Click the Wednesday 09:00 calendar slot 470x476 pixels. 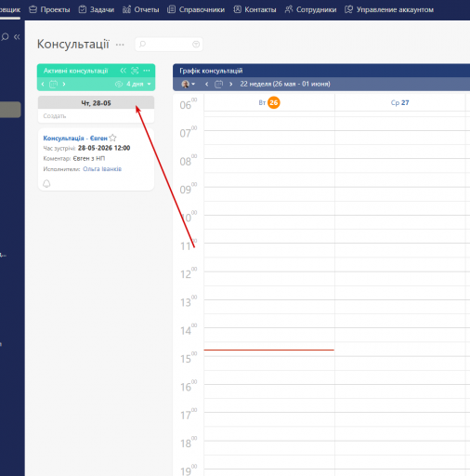(400, 194)
